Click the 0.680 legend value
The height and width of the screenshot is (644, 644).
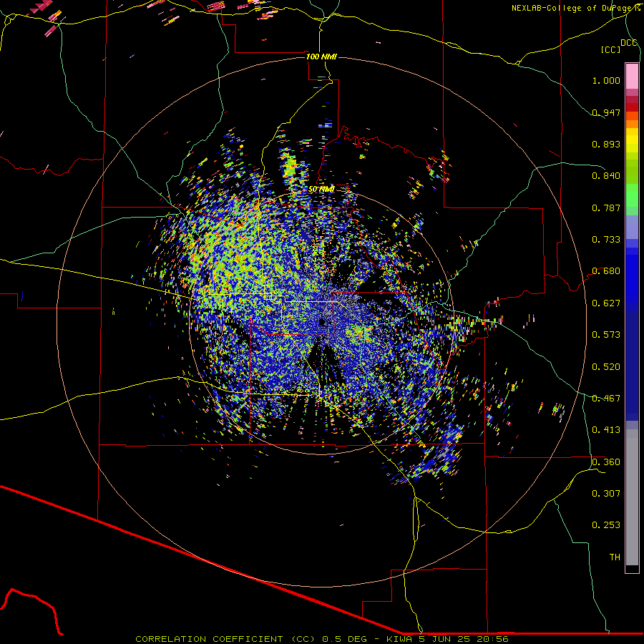click(x=606, y=271)
